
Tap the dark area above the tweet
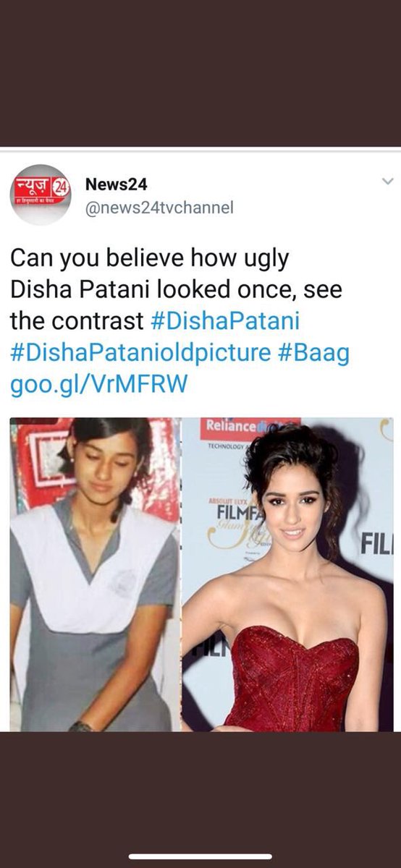[x=200, y=72]
